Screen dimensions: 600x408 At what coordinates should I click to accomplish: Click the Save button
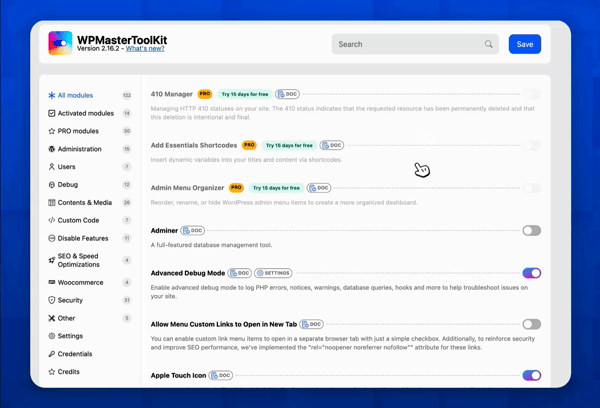pos(525,44)
